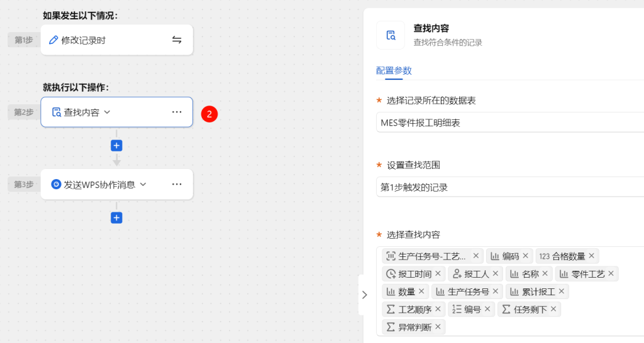644x343 pixels.
Task: Click the 就执行以下操作 heading
Action: [75, 87]
